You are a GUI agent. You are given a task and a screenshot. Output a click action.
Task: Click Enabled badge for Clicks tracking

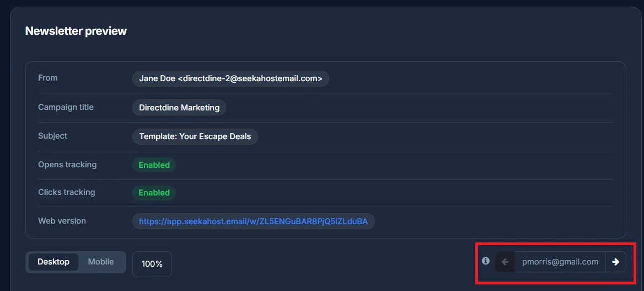pyautogui.click(x=154, y=193)
